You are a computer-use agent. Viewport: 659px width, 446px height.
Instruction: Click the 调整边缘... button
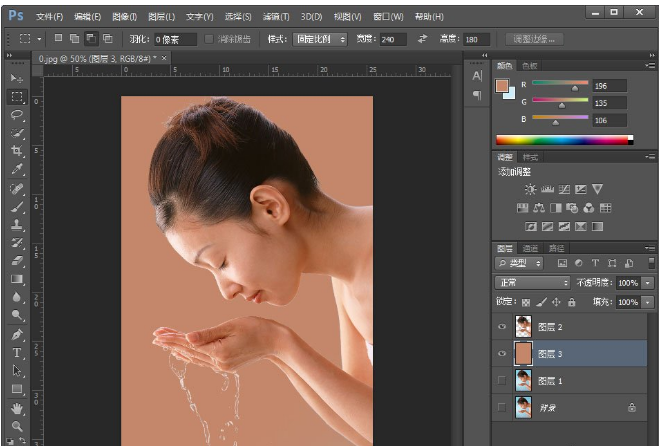[x=536, y=39]
